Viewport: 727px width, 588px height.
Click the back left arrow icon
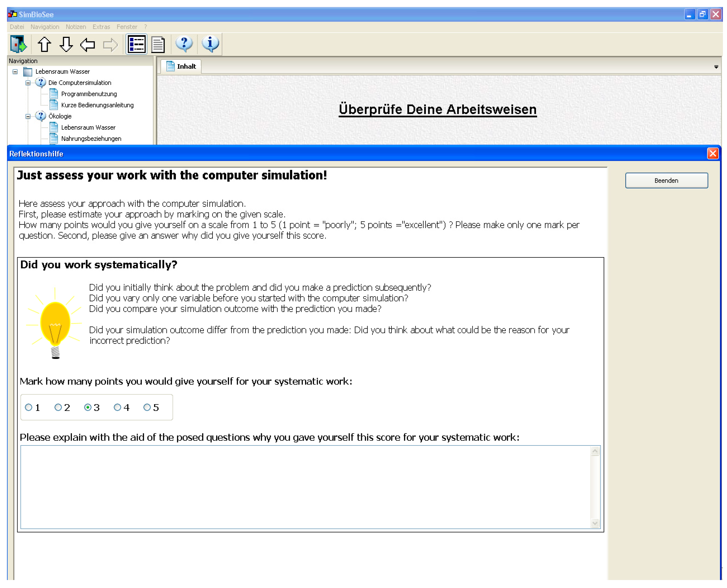[x=88, y=44]
